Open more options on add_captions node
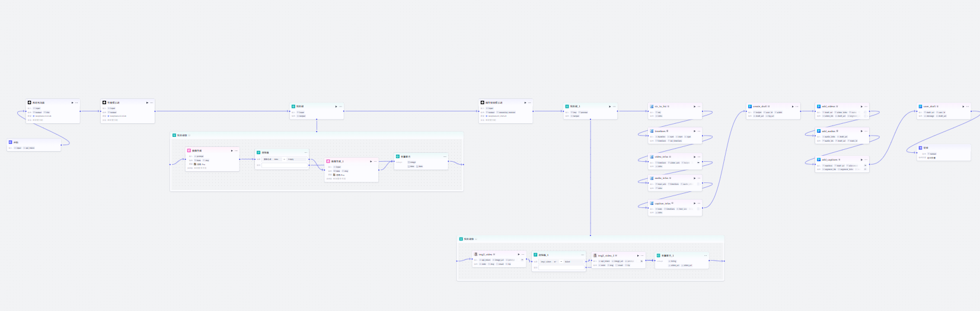This screenshot has width=980, height=311. (866, 159)
